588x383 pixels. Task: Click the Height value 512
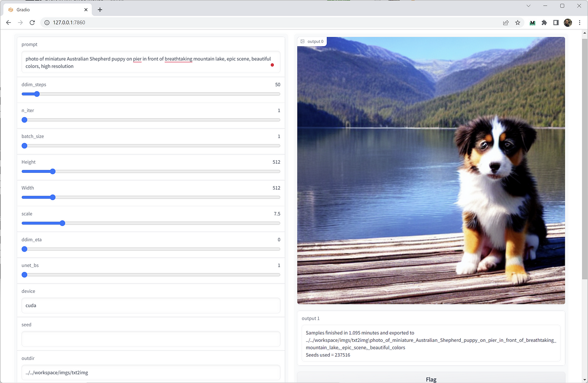pyautogui.click(x=276, y=162)
